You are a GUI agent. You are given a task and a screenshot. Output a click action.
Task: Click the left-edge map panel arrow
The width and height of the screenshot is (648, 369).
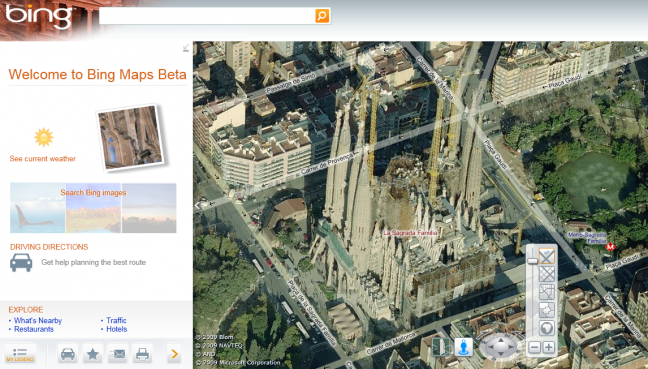click(x=198, y=205)
